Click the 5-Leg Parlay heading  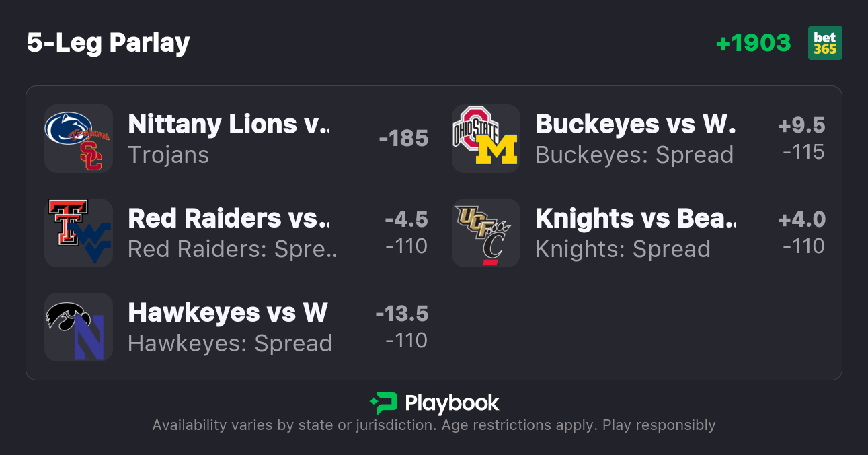coord(108,43)
